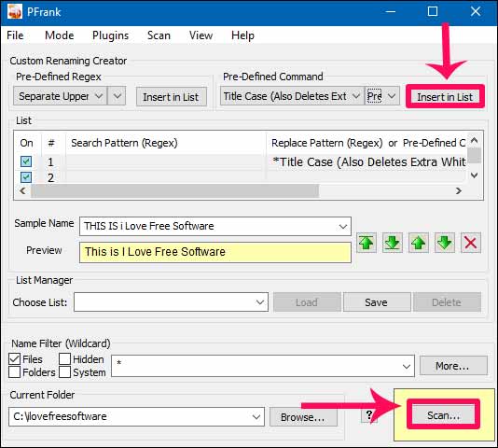Open the Plugins menu
The width and height of the screenshot is (498, 448).
(111, 35)
